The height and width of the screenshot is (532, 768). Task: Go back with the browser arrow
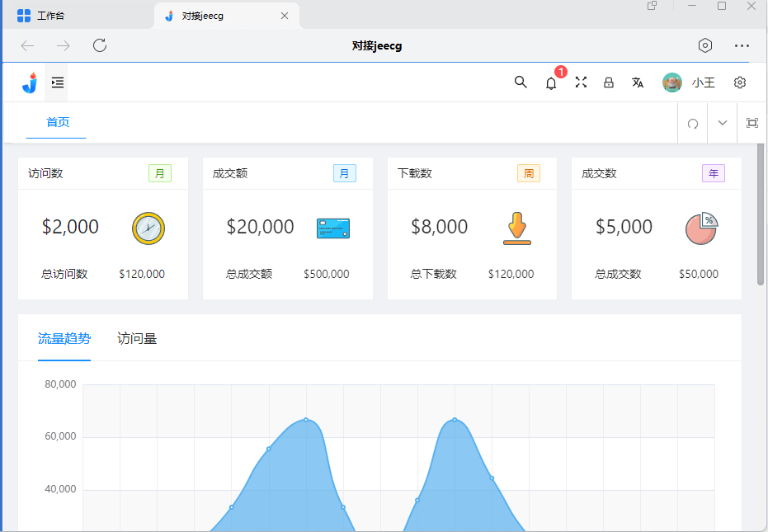[x=27, y=45]
